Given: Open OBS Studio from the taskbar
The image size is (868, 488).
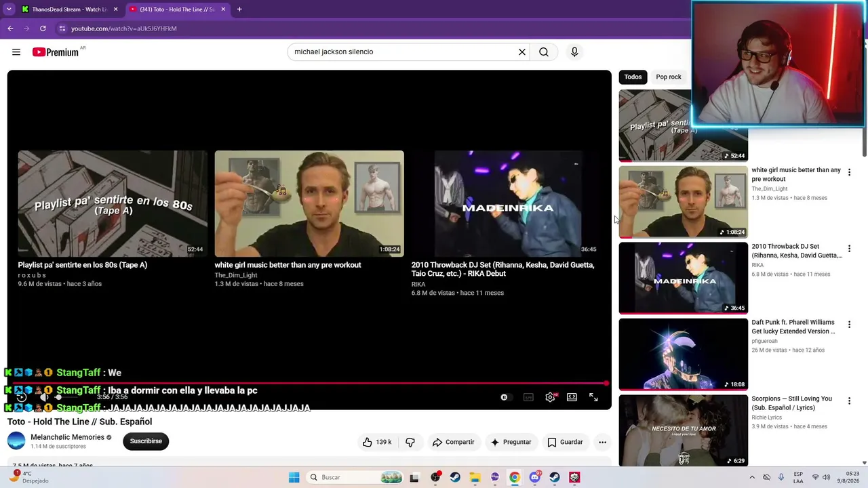Looking at the screenshot, I should [x=435, y=477].
